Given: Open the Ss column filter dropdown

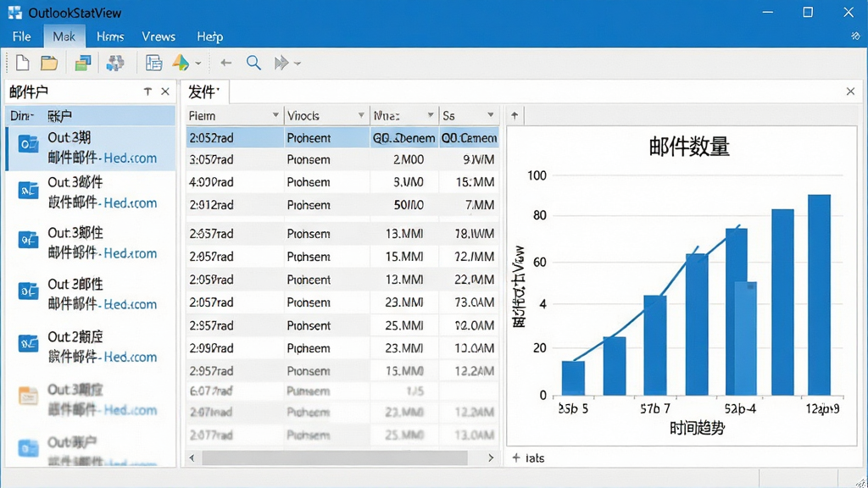Looking at the screenshot, I should click(x=491, y=115).
